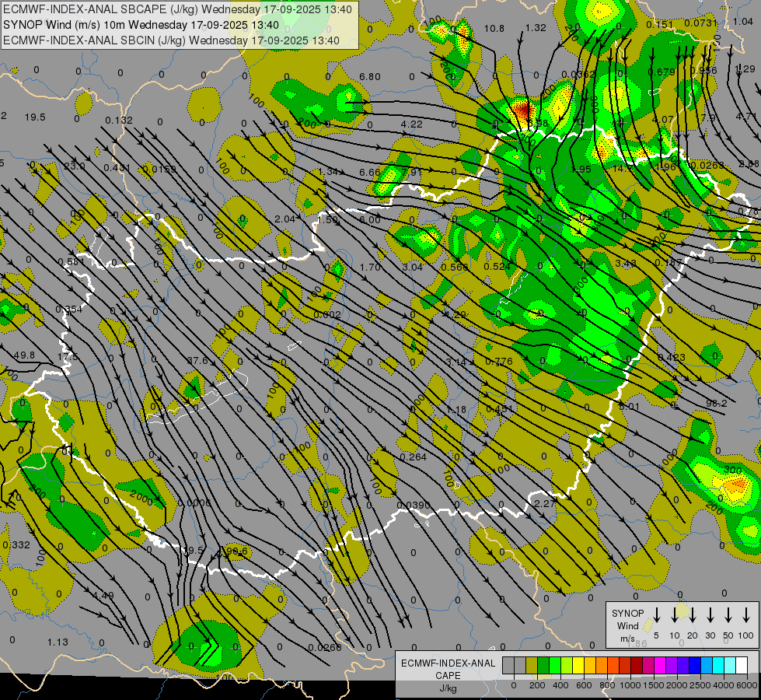Click the SYNOP Wind m/s legend label
This screenshot has width=761, height=700.
click(628, 625)
